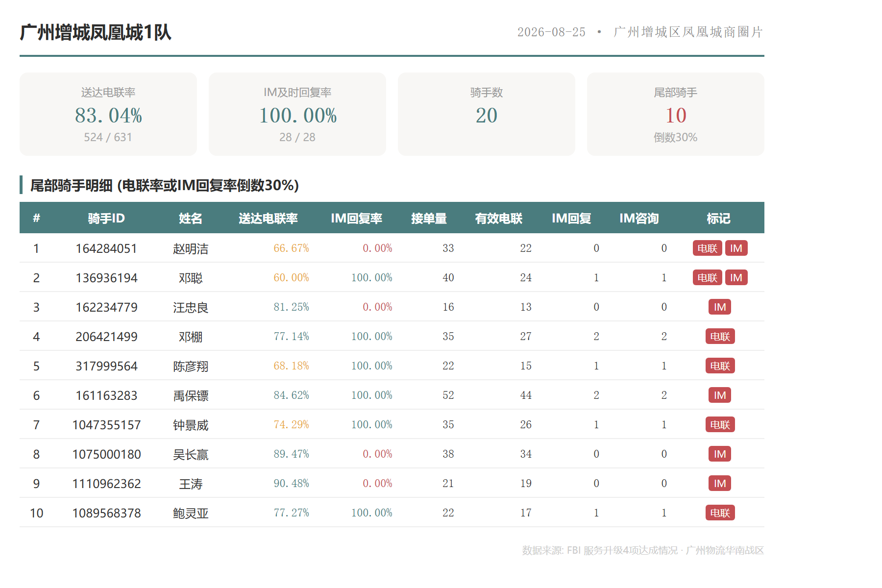The width and height of the screenshot is (882, 588).
Task: Click the 电联 tag in 钟景威's row
Action: click(720, 424)
